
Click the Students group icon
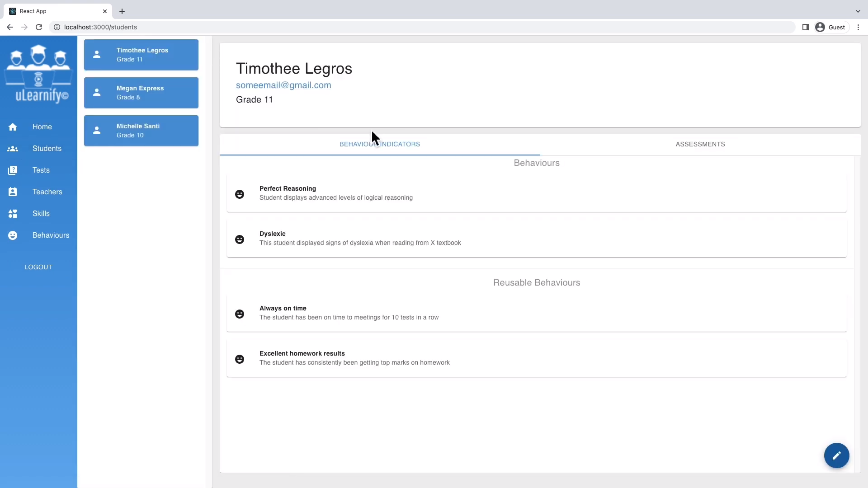[x=13, y=149]
